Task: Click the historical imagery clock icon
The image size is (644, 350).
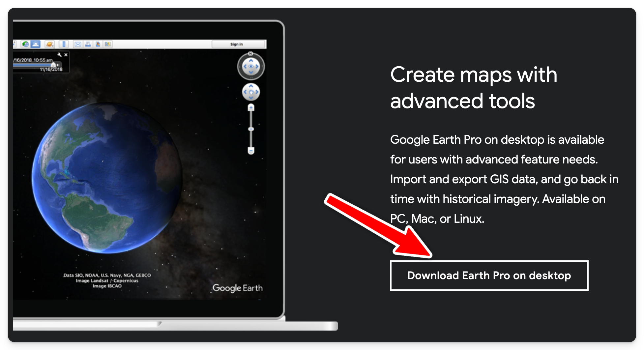Action: 25,44
